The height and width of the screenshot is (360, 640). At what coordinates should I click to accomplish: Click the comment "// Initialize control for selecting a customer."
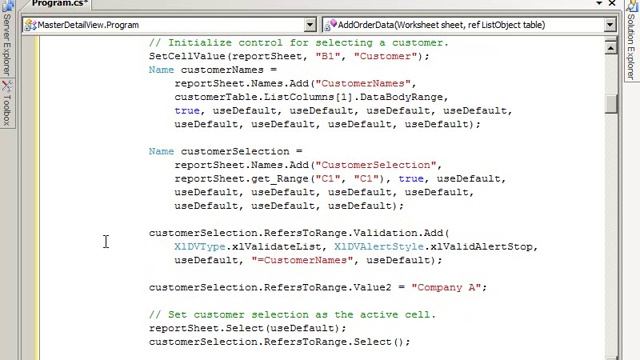click(x=299, y=43)
